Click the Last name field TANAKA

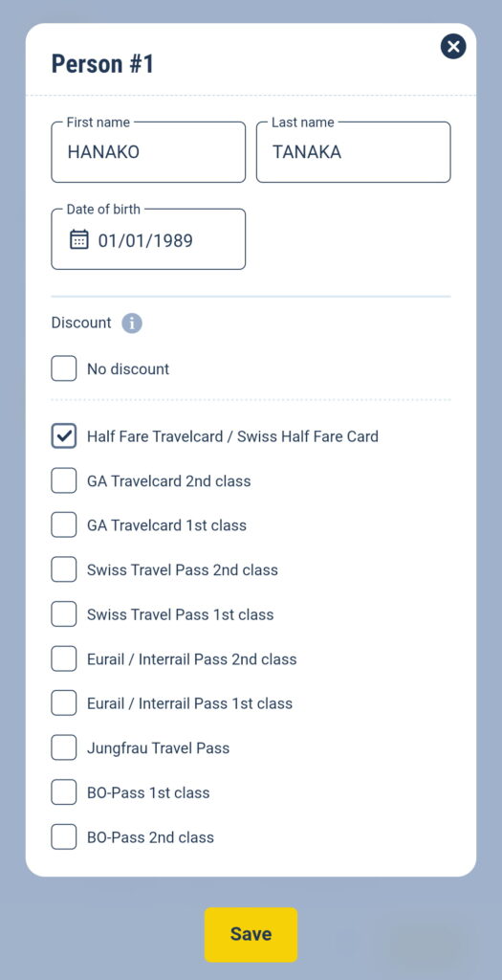point(354,152)
